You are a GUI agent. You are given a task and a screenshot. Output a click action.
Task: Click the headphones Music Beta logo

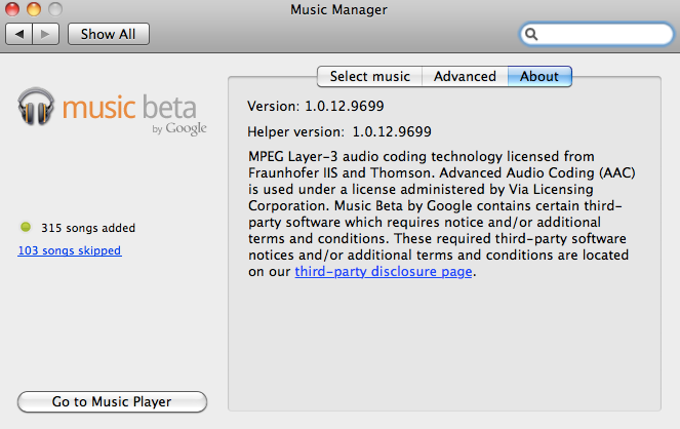click(36, 106)
